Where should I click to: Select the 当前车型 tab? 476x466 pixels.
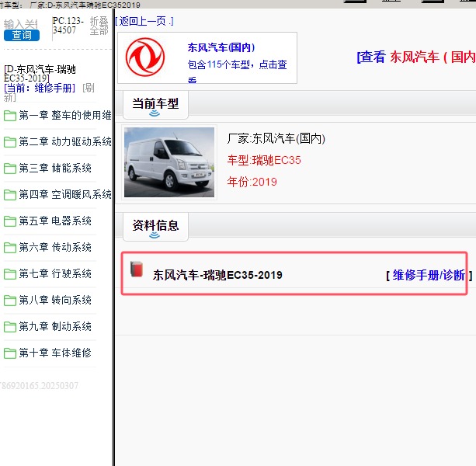[155, 104]
